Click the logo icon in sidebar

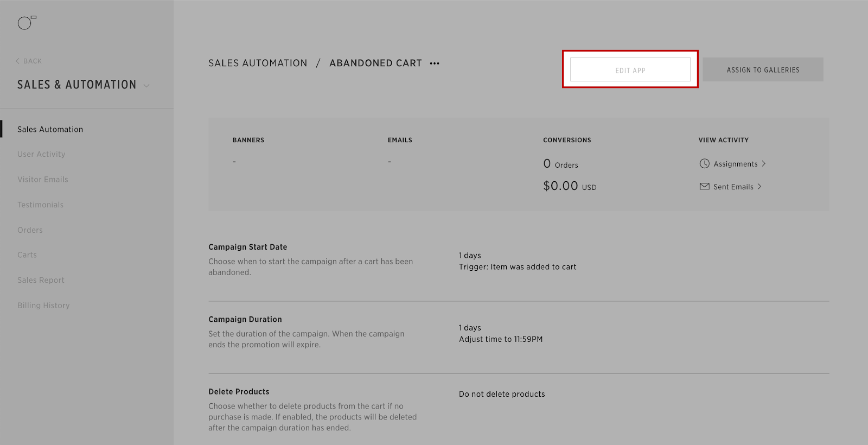point(27,22)
